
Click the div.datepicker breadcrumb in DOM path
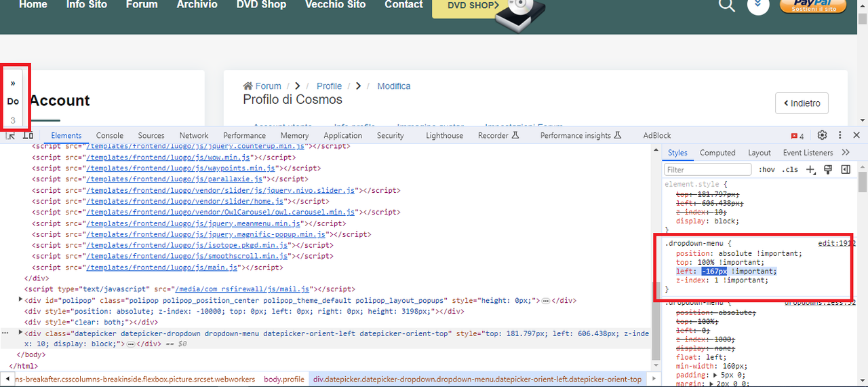click(x=477, y=380)
